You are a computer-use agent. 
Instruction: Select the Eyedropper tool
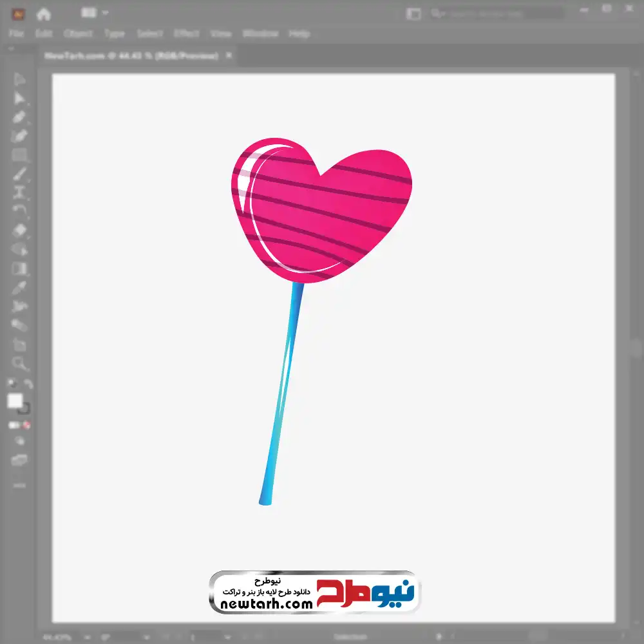[19, 287]
